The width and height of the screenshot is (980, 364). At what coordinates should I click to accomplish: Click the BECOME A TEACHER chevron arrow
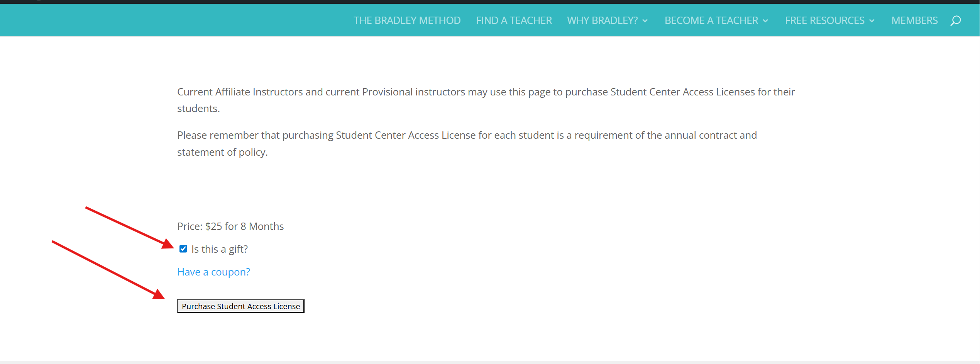(766, 21)
